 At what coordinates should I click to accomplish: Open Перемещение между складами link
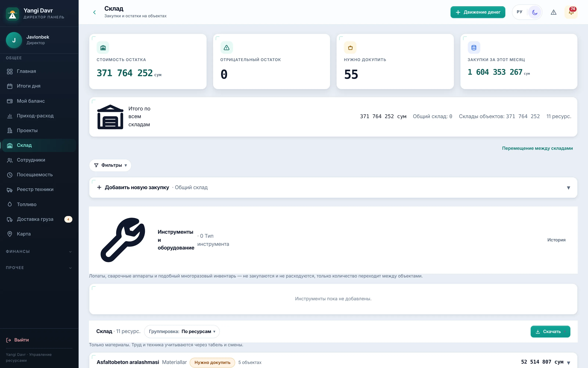coord(537,148)
